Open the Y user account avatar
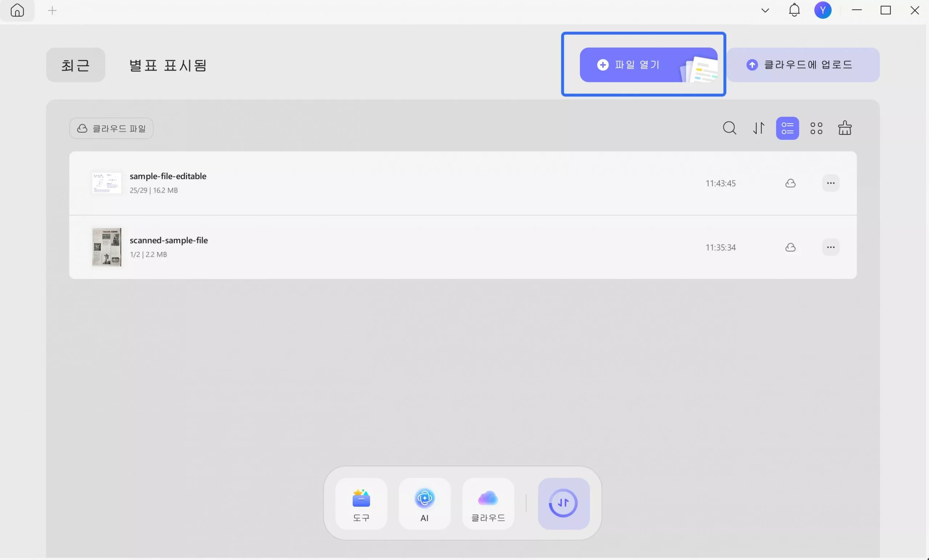 tap(823, 11)
